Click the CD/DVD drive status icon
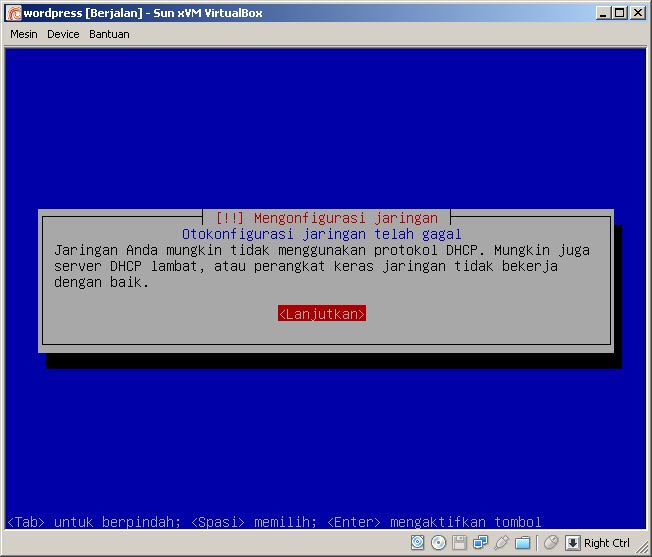Viewport: 652px width, 557px height. pyautogui.click(x=438, y=542)
